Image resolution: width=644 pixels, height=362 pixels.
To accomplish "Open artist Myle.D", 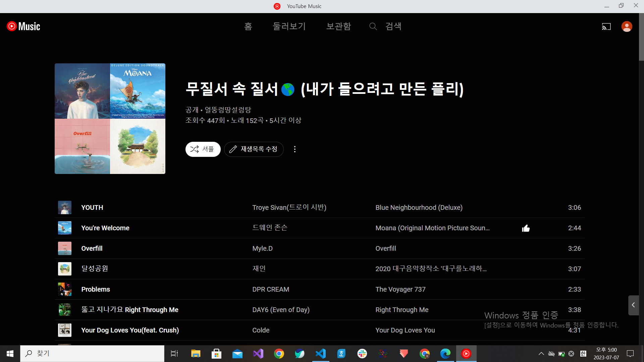I will (262, 248).
